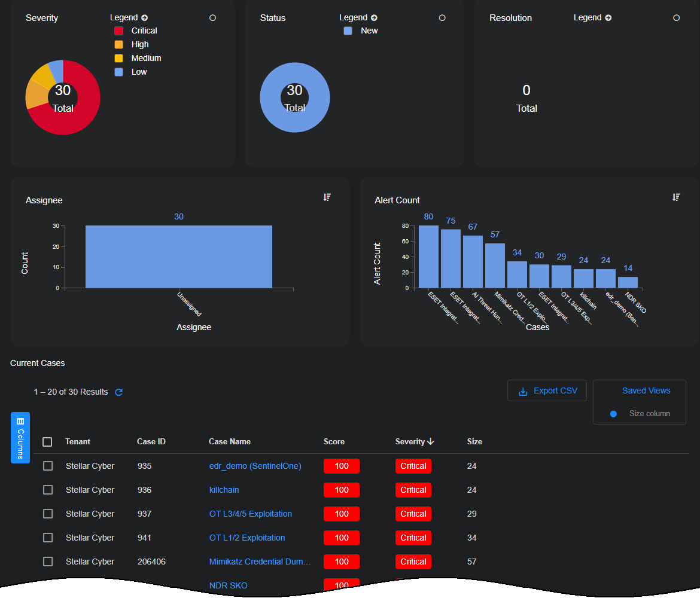The image size is (700, 598).
Task: Open the OT L3/4/5 Exploitation case link
Action: tap(251, 514)
